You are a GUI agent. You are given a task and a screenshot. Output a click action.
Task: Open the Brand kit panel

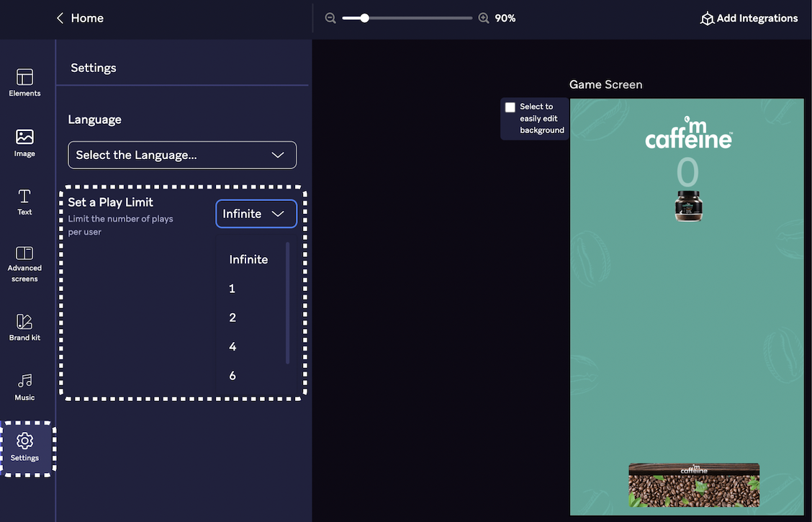click(x=24, y=322)
